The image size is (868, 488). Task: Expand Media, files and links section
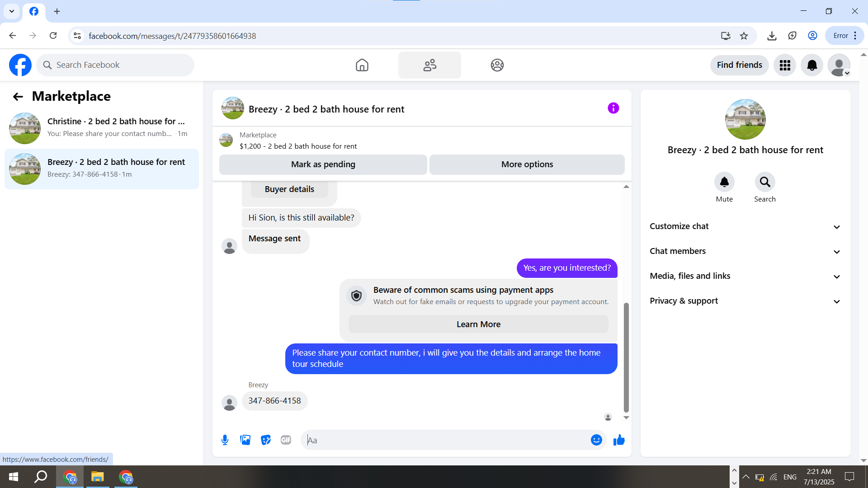pyautogui.click(x=745, y=276)
